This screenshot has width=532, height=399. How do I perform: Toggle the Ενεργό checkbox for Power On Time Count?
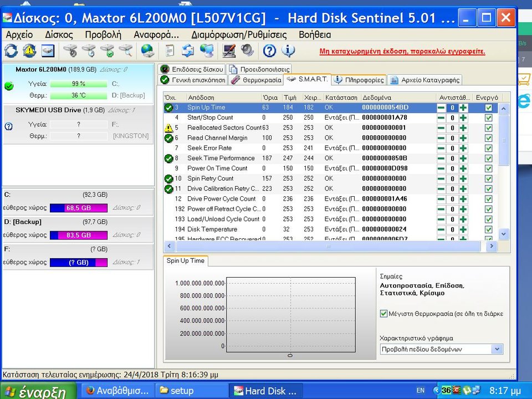pyautogui.click(x=488, y=168)
